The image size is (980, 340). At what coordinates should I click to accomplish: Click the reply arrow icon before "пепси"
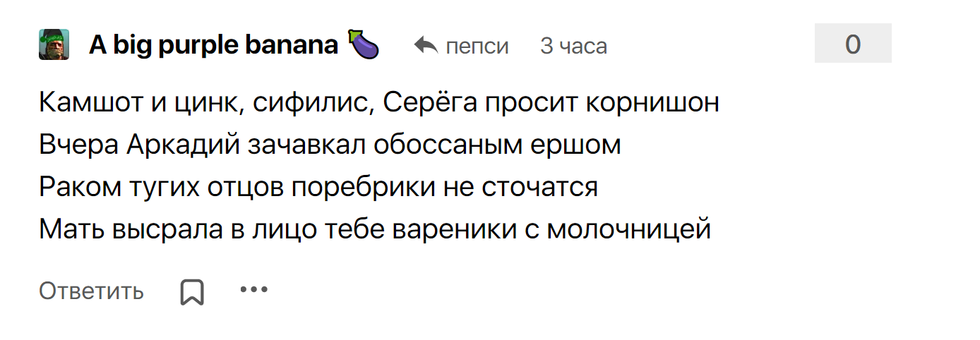(x=426, y=46)
